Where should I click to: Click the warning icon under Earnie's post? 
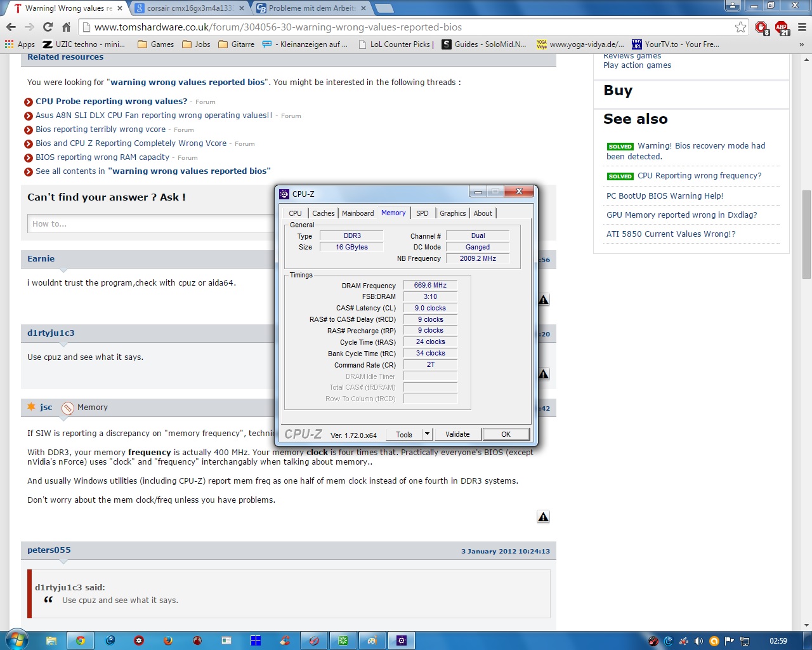point(544,300)
